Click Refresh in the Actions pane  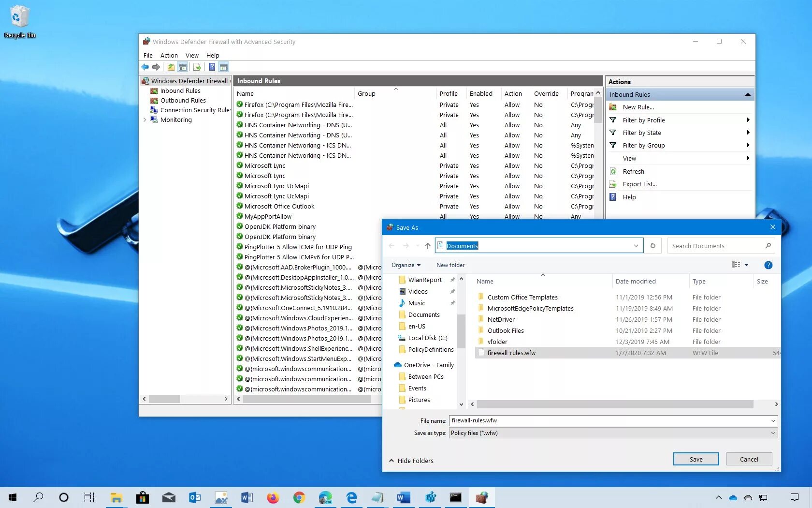click(x=633, y=171)
